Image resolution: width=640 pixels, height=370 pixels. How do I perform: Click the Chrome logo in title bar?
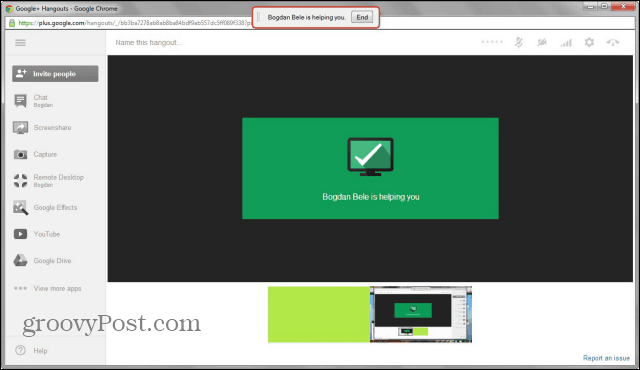[9, 9]
